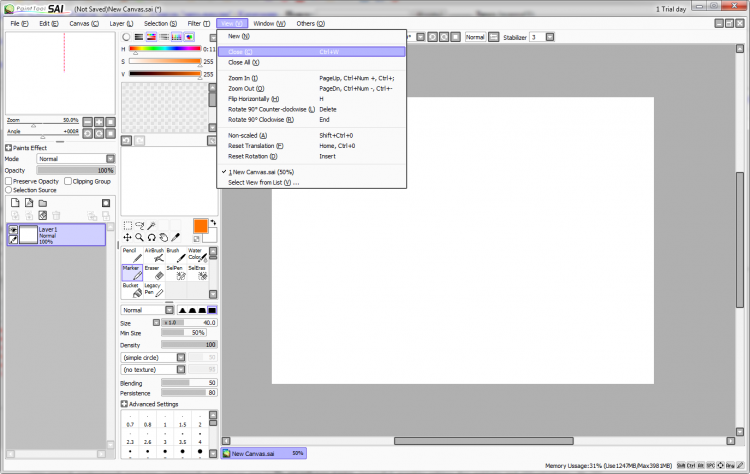The height and width of the screenshot is (474, 750).
Task: Open the simple circle shape dropdown
Action: point(153,357)
